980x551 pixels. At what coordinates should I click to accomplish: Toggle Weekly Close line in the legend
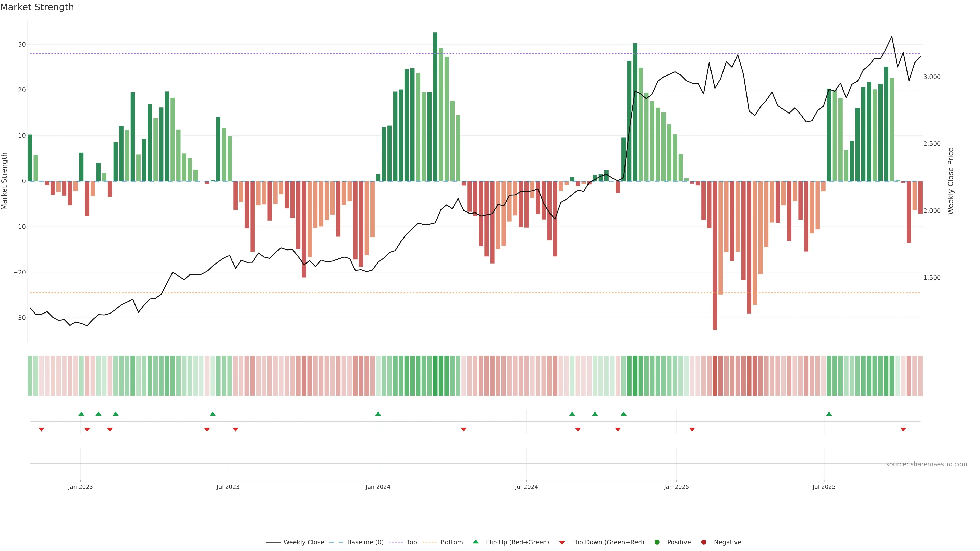303,542
